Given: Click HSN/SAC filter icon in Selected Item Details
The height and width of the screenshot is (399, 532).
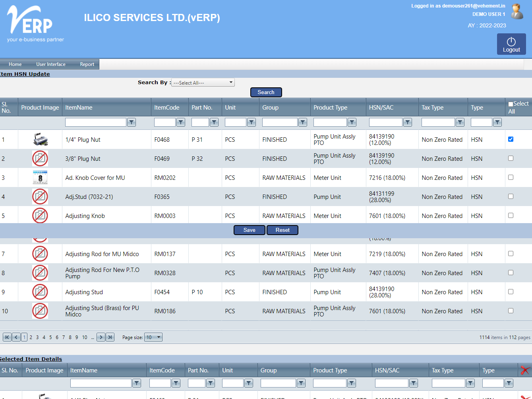Looking at the screenshot, I should (414, 383).
